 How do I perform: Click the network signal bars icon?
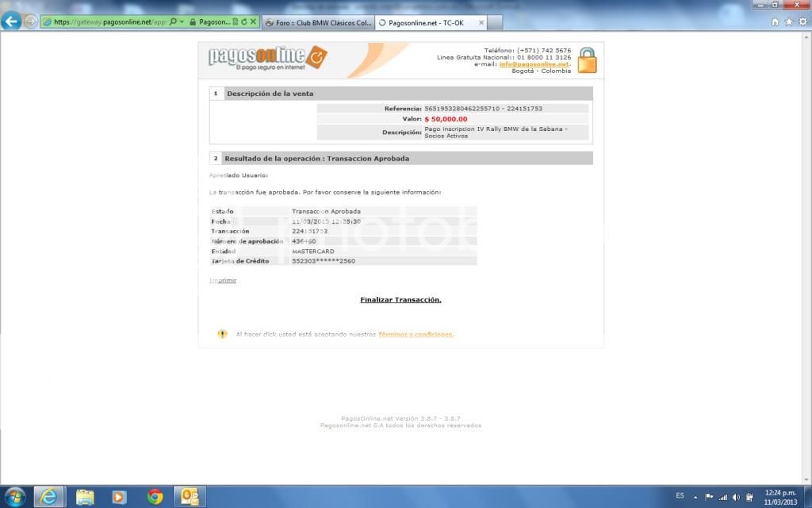click(x=722, y=497)
